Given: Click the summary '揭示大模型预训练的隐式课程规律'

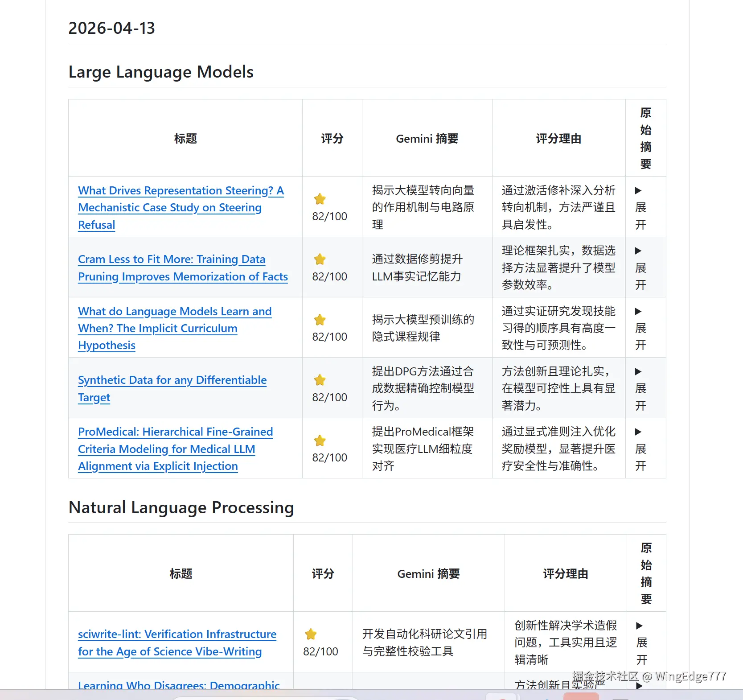Looking at the screenshot, I should pos(423,328).
